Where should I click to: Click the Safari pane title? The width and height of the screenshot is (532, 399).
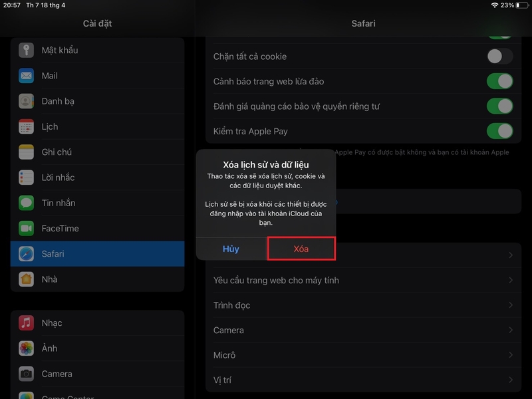click(x=363, y=23)
